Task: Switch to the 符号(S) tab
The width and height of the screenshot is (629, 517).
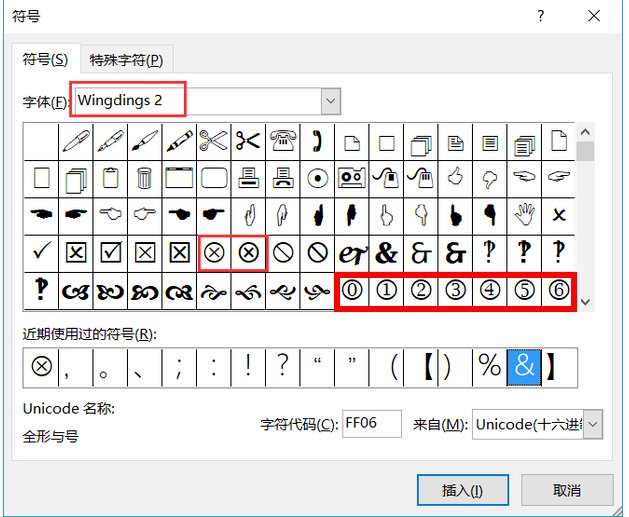Action: 45,59
